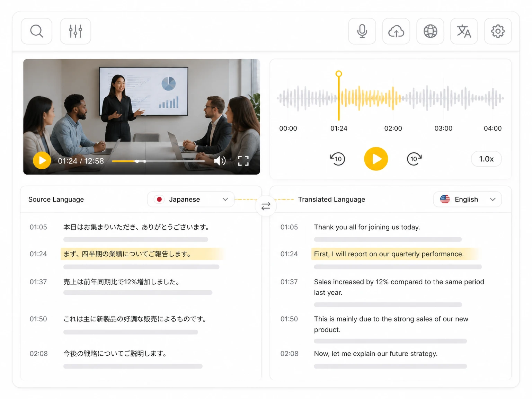Image resolution: width=532 pixels, height=399 pixels.
Task: Click the video thumbnail of the meeting presentation
Action: 142,117
